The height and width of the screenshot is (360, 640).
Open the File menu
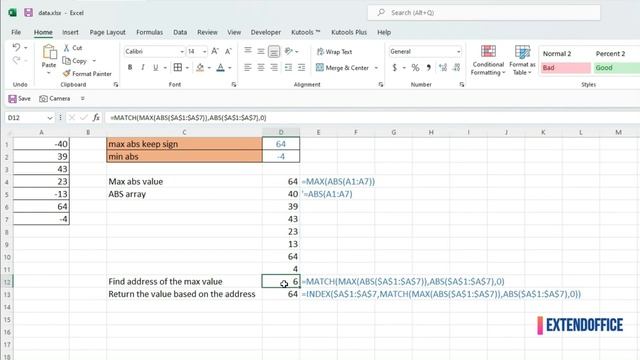[16, 32]
